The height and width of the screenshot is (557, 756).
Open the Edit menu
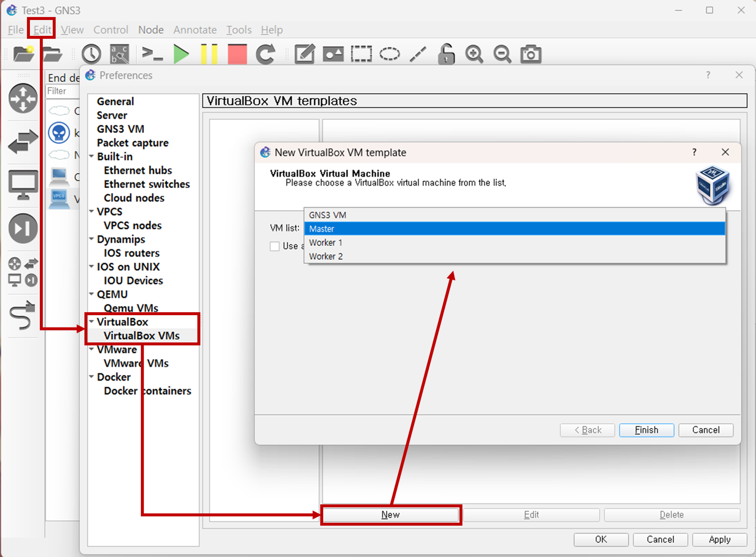pos(42,30)
